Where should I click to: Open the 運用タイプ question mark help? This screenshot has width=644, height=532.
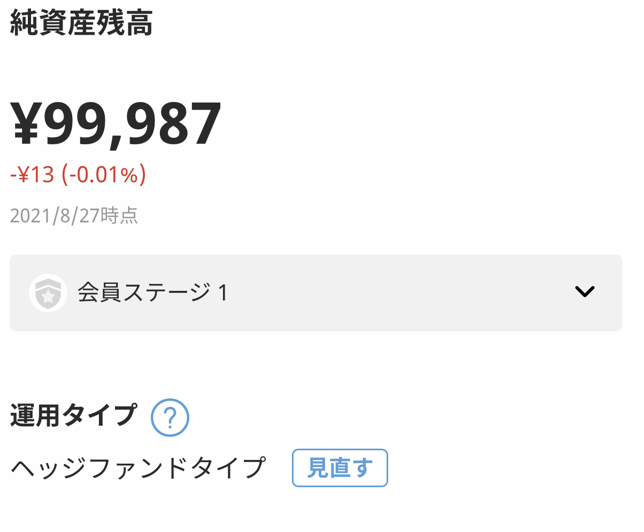coord(170,417)
